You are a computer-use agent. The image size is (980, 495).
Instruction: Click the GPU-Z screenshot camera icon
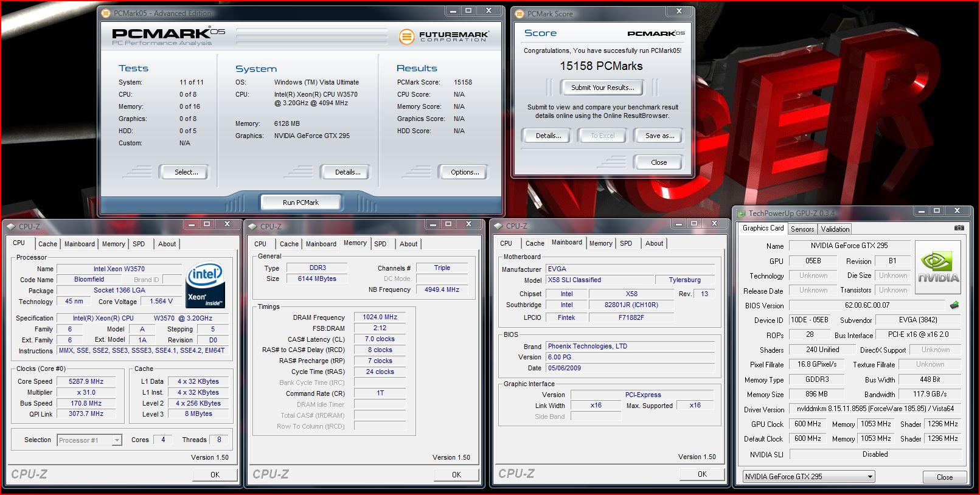point(959,228)
